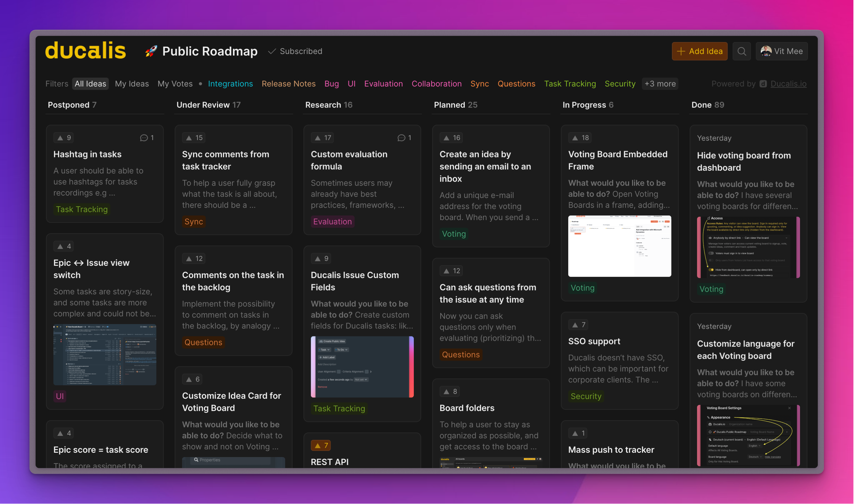The height and width of the screenshot is (504, 854).
Task: Open the Ducalis.io link
Action: 788,84
